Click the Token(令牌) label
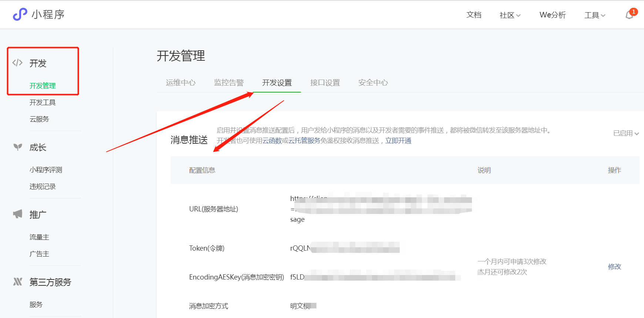The image size is (644, 318). point(207,248)
